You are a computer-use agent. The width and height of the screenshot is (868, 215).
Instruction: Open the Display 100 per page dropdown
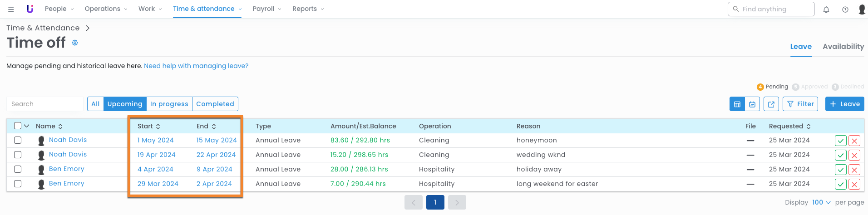[x=821, y=202]
